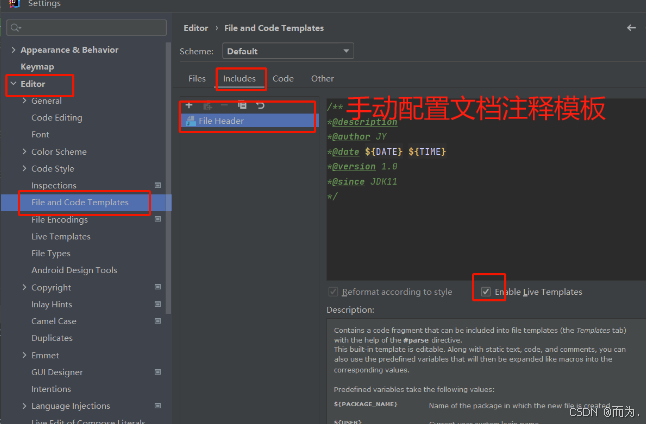Open Intentions settings
The height and width of the screenshot is (424, 646).
51,389
